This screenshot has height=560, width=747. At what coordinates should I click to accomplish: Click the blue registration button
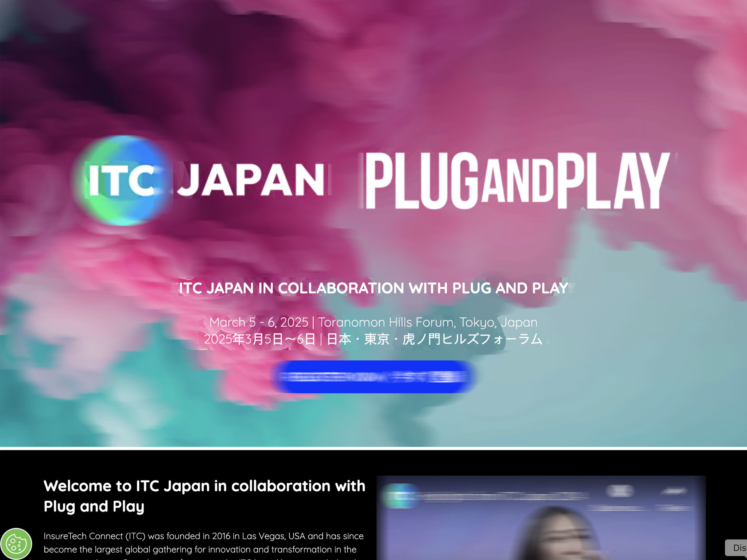(373, 377)
